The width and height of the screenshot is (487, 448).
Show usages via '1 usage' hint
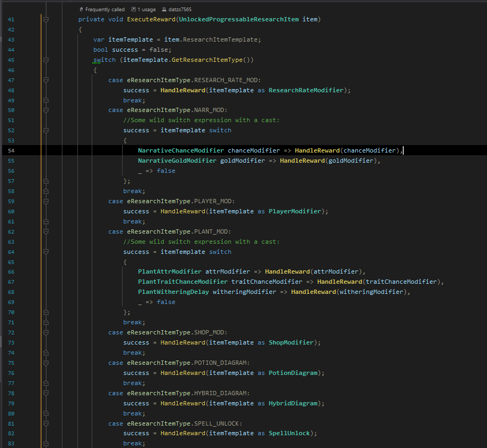pos(143,10)
